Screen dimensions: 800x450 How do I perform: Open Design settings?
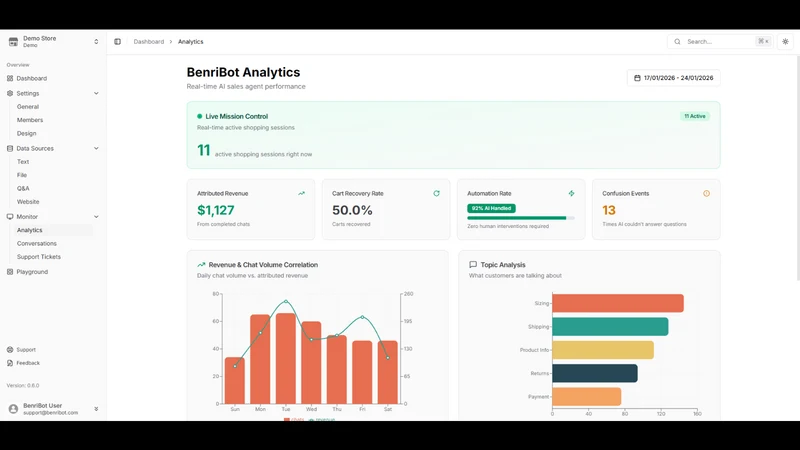(x=27, y=133)
